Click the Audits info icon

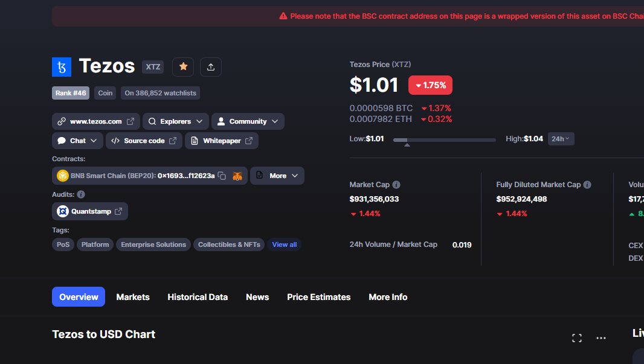(x=81, y=194)
